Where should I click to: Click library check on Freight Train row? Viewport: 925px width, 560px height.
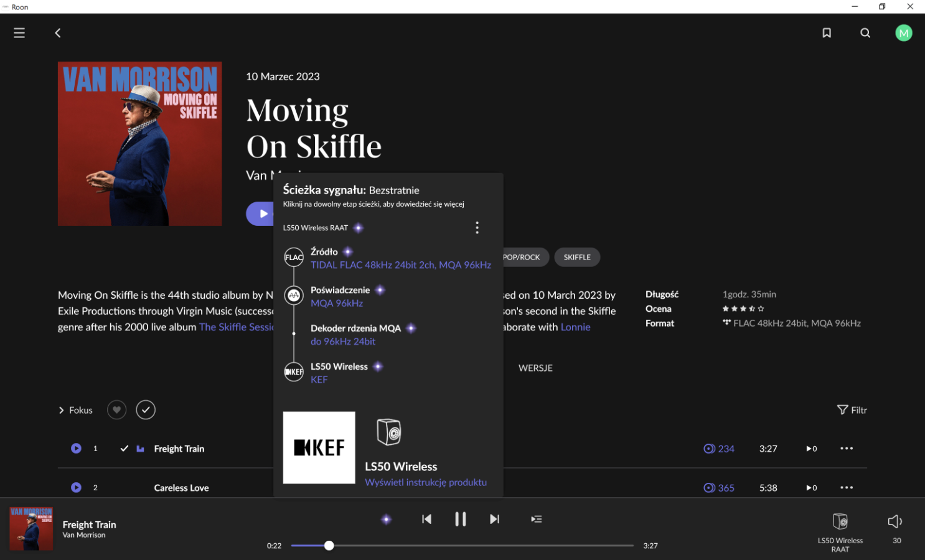coord(124,449)
